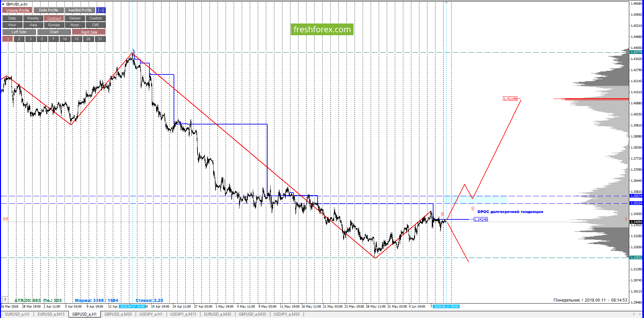Set profile count to 20
Image resolution: width=644 pixels, height=318 pixels.
[88, 39]
